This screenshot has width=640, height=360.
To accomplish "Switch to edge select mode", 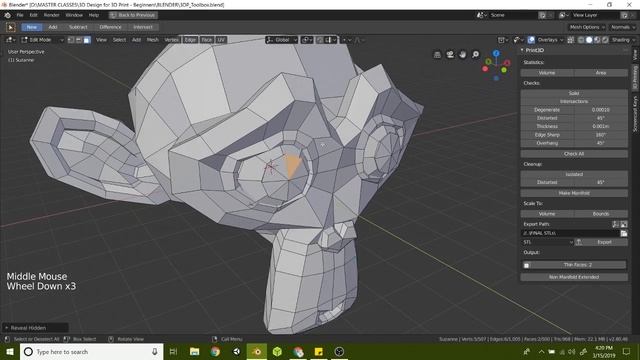I will click(x=79, y=40).
